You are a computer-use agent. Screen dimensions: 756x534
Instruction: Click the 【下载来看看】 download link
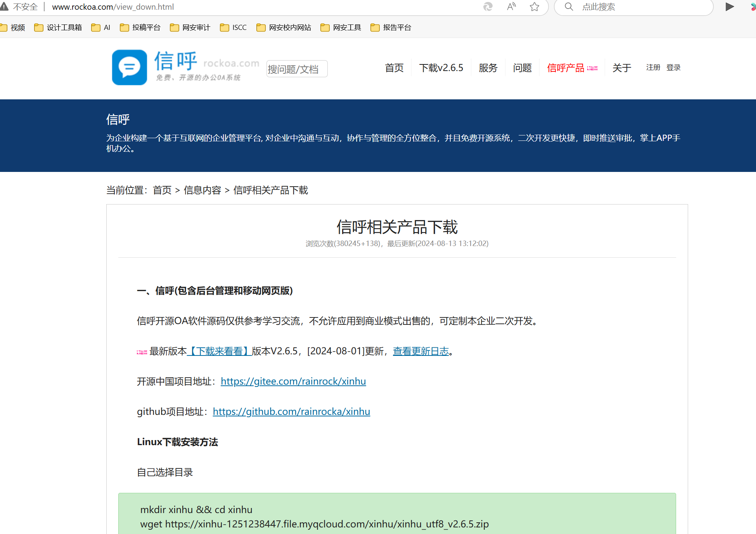tap(219, 351)
